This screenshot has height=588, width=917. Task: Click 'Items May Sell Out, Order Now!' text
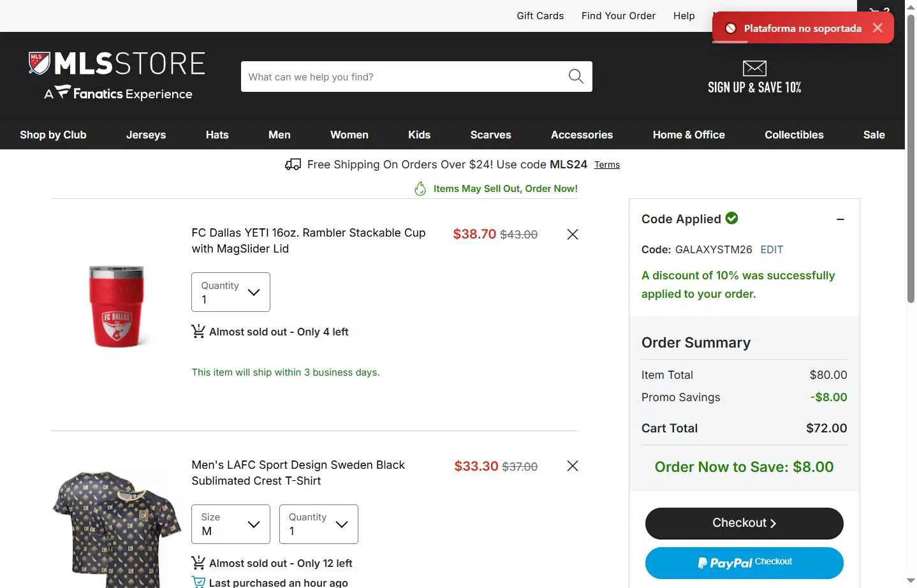pos(506,189)
